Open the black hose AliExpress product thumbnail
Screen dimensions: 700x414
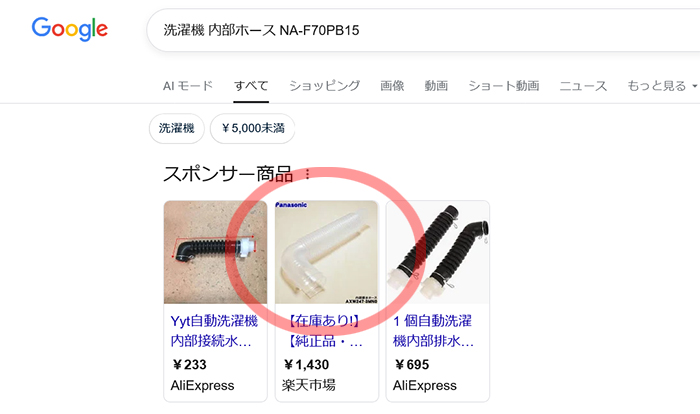216,252
